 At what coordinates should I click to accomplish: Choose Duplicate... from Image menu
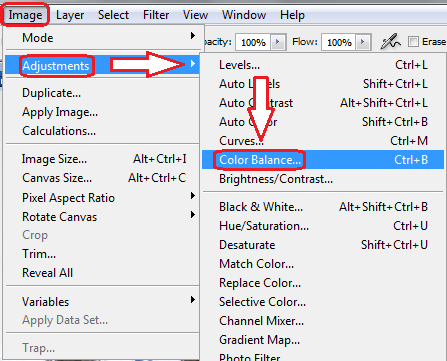pos(102,93)
